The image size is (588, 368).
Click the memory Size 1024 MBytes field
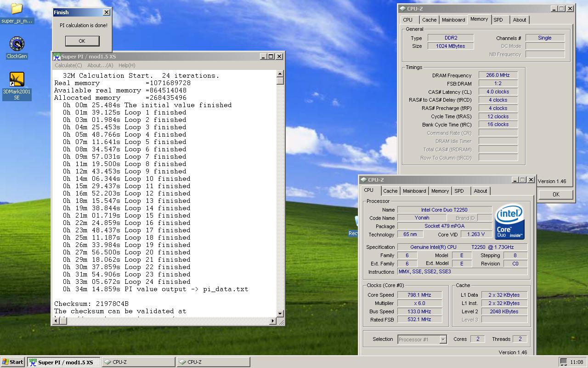click(451, 46)
